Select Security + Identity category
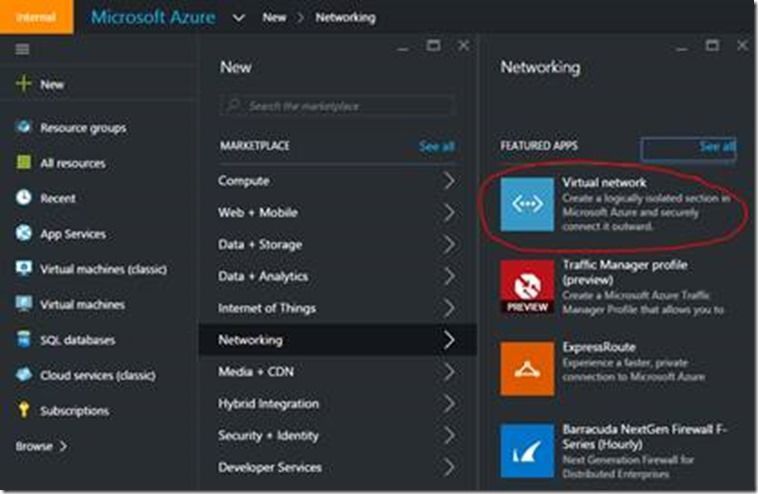The image size is (758, 494). (338, 436)
